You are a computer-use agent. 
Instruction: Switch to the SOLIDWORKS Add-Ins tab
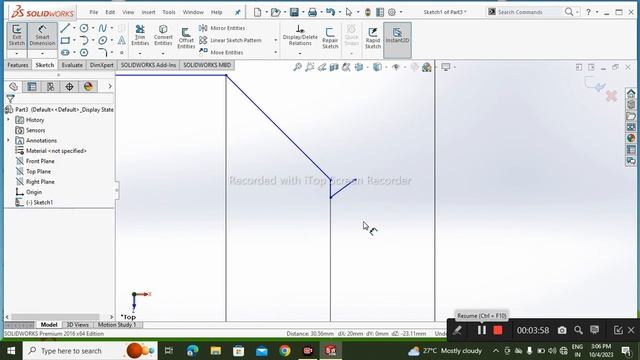click(148, 65)
